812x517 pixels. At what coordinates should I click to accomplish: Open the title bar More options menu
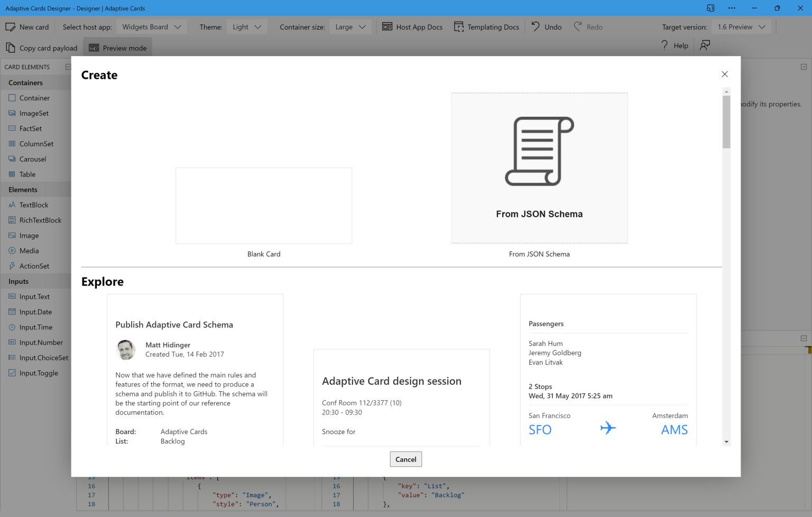click(732, 8)
